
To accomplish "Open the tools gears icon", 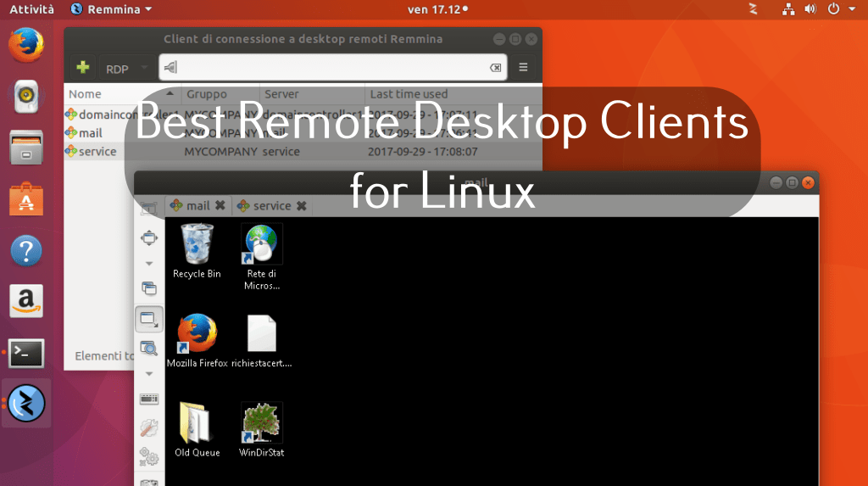I will click(x=149, y=456).
